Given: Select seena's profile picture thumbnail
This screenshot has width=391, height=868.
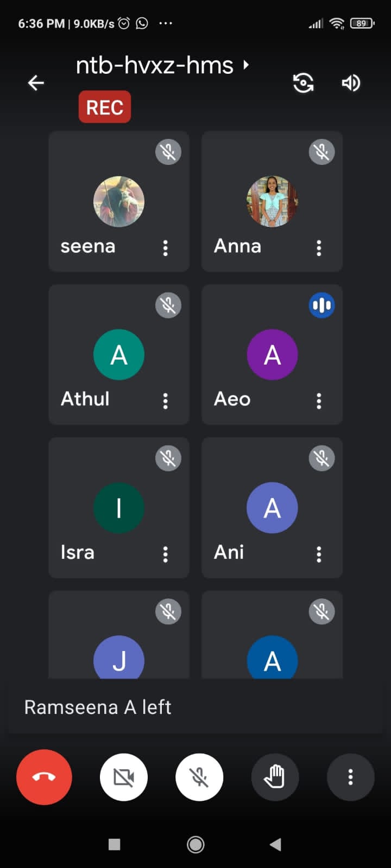Looking at the screenshot, I should click(119, 201).
